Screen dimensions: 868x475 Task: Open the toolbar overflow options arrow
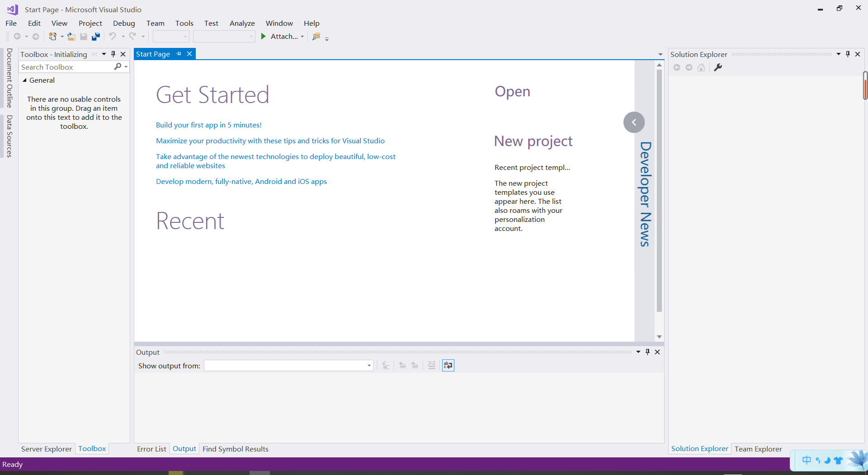click(327, 39)
